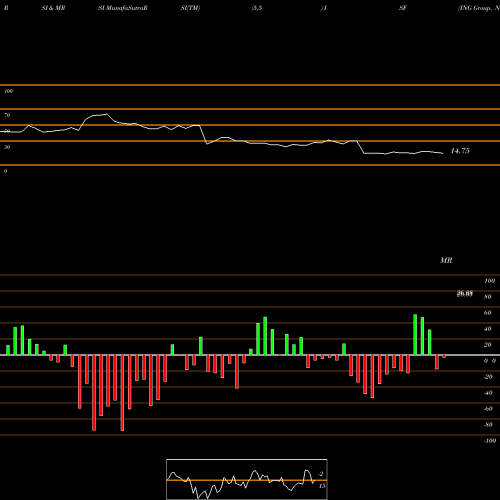Select the 100 label on the upper RSI axis
The image size is (500, 500).
(8, 91)
